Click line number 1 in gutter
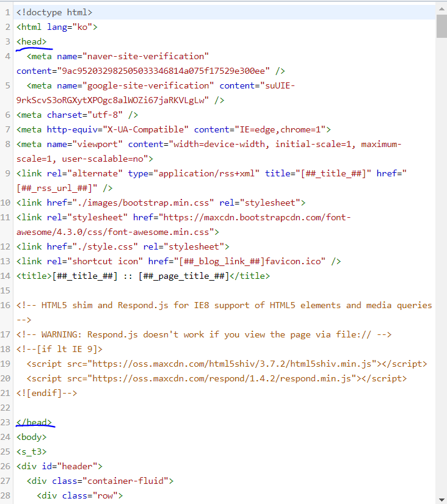The height and width of the screenshot is (504, 447). 7,13
